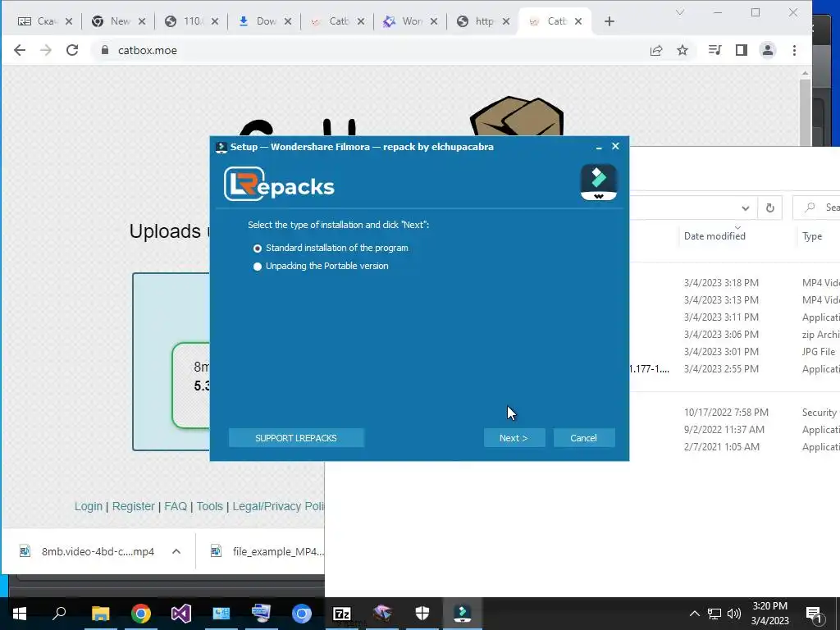
Task: Switch to the Downloads tab
Action: click(x=263, y=21)
